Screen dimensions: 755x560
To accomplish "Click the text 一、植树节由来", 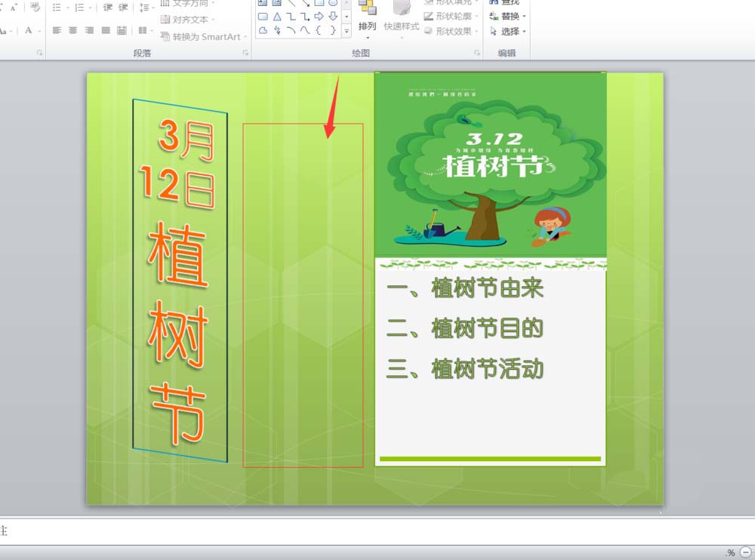I will (x=465, y=288).
